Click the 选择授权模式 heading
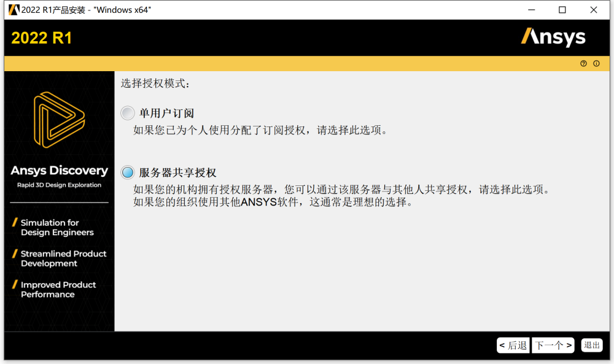This screenshot has height=364, width=614. pos(155,83)
